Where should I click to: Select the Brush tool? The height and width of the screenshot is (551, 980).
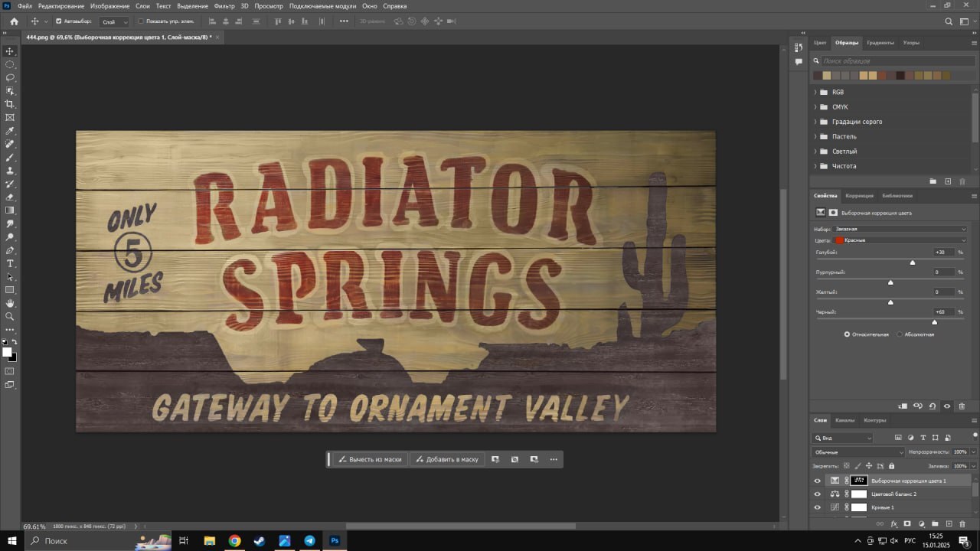[10, 157]
